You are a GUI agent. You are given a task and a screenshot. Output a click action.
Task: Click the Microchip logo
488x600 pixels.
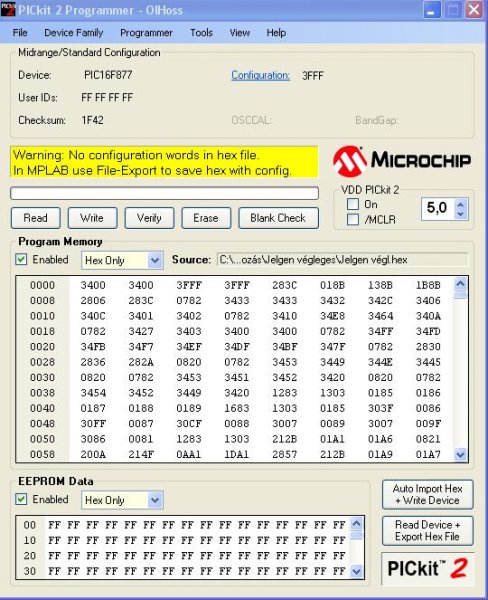[x=401, y=161]
